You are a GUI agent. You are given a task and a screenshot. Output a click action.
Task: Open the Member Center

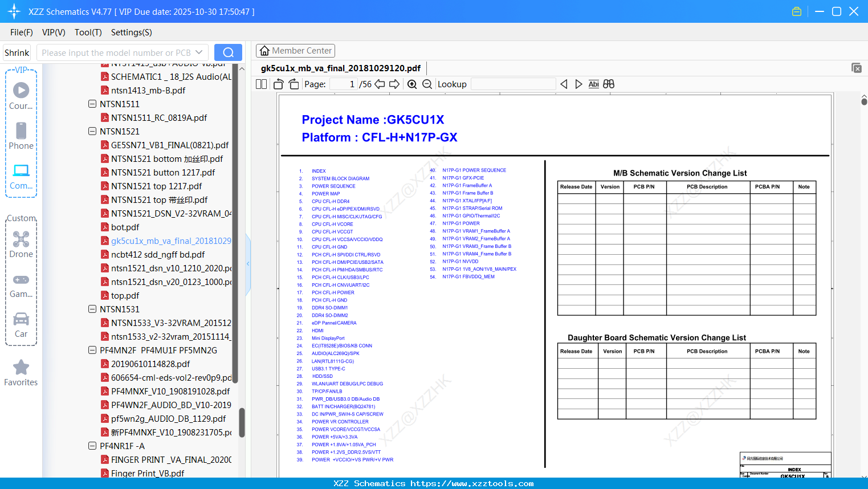point(295,51)
